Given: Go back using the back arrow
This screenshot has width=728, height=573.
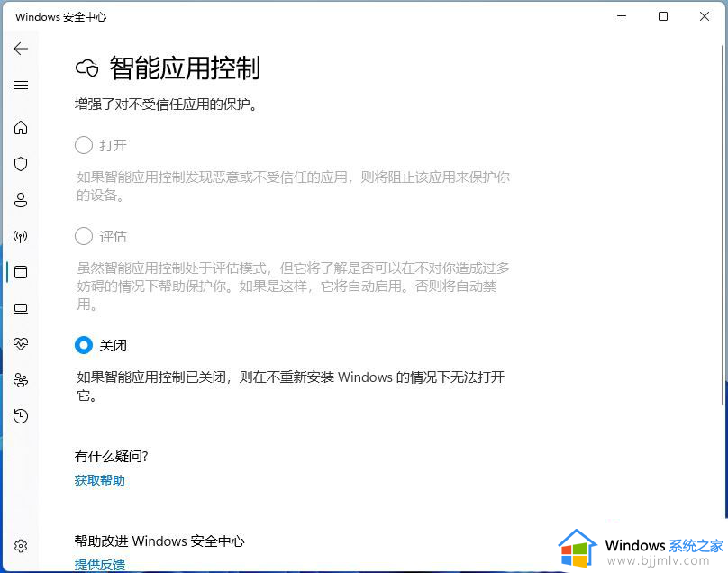Looking at the screenshot, I should 21,49.
